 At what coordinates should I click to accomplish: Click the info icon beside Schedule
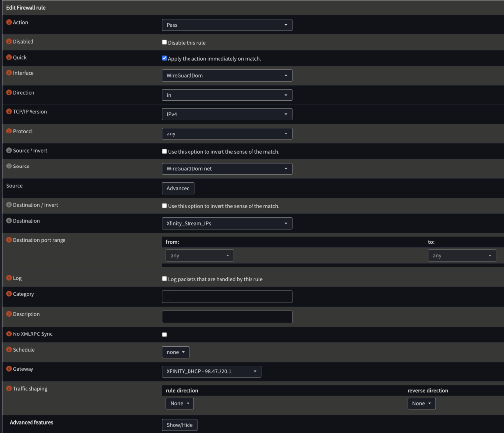click(x=9, y=350)
